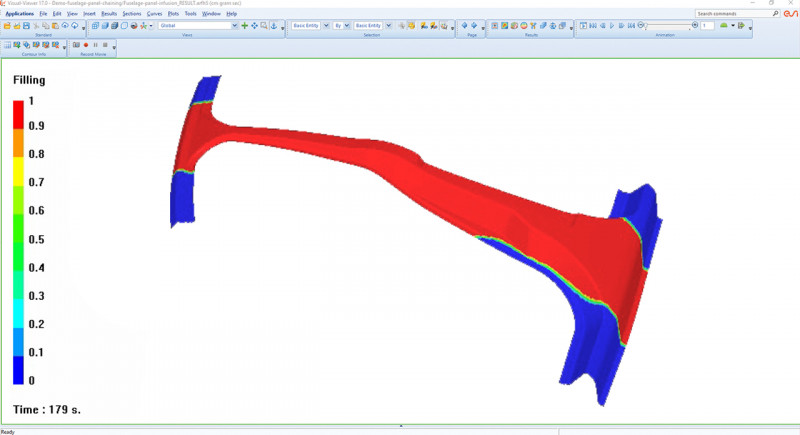This screenshot has height=435, width=800.
Task: Click the export arrow icon in Animation toolbar
Action: [741, 25]
